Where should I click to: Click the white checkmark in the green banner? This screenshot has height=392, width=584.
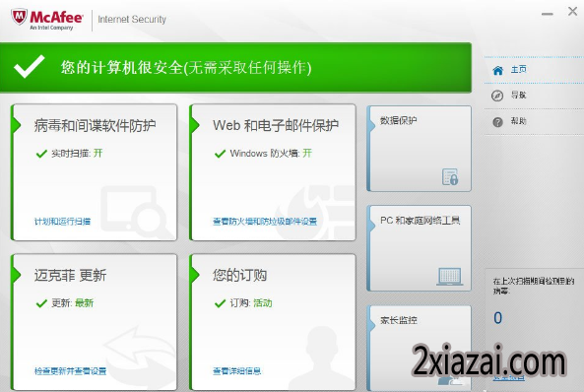point(29,67)
